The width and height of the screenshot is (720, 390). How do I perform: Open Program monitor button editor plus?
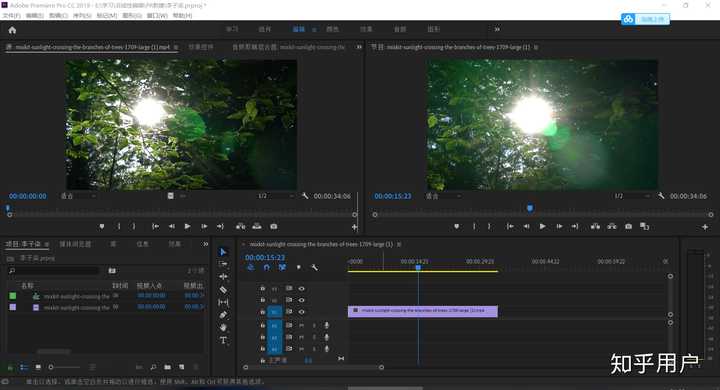[705, 227]
